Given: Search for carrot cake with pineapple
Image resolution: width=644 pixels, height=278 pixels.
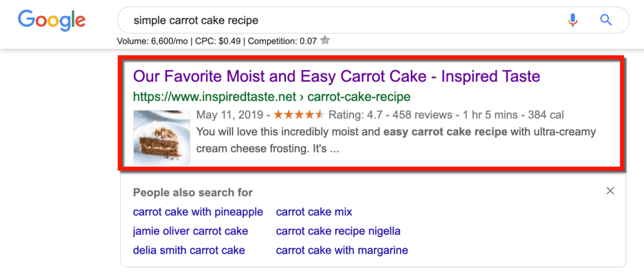Looking at the screenshot, I should click(x=198, y=212).
